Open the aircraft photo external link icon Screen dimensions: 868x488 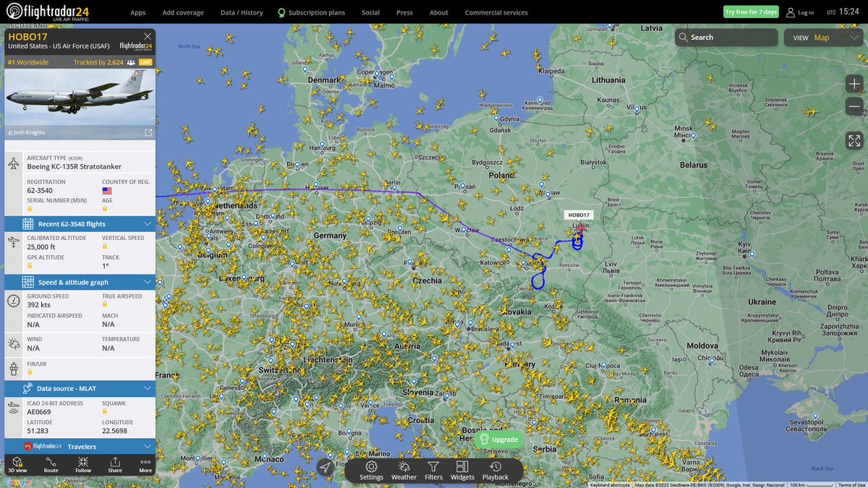pos(148,132)
